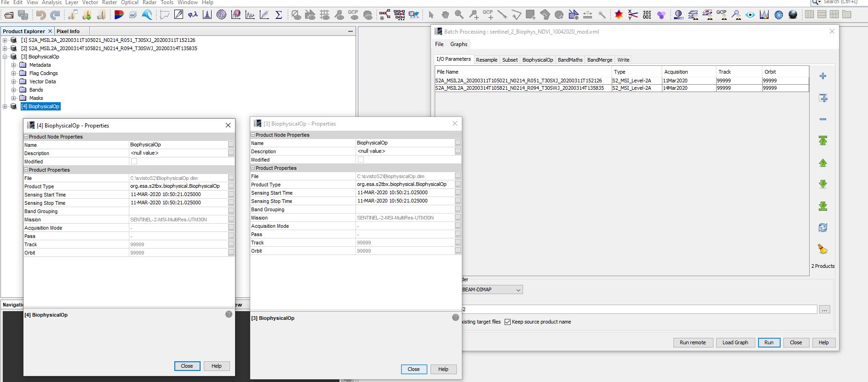Open Graphs menu in Batch Processing
This screenshot has height=382, width=868.
tap(459, 44)
